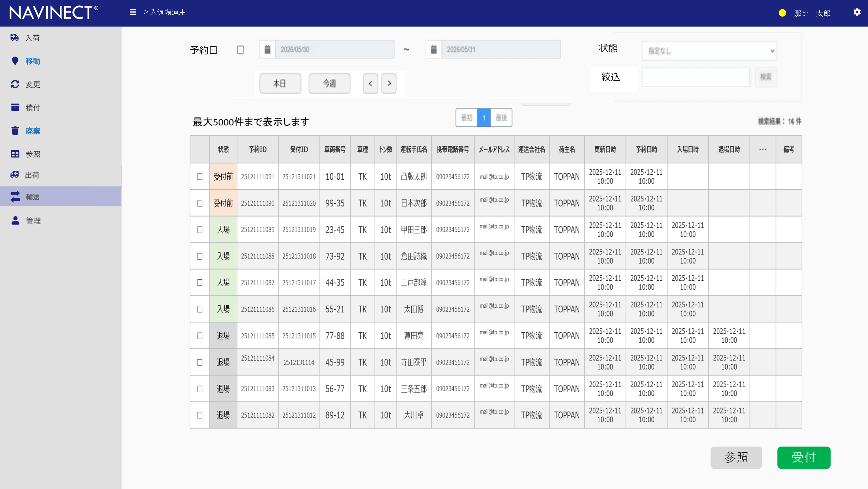This screenshot has height=489, width=868.
Task: Select 積付 in the sidebar menu
Action: point(33,107)
